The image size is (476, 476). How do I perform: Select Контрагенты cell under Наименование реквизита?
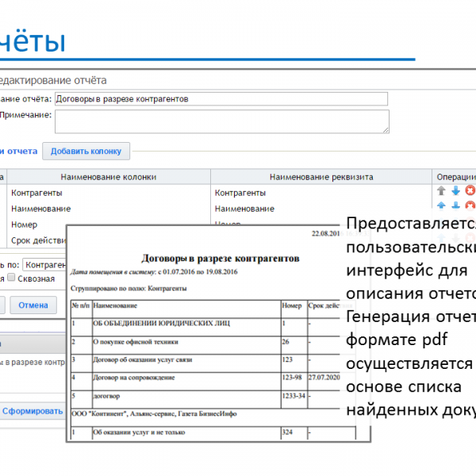[x=240, y=192]
